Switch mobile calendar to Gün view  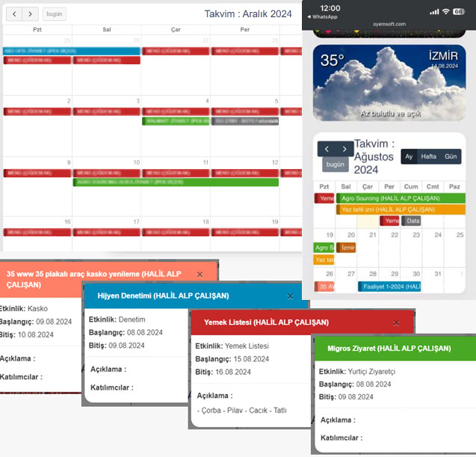tap(451, 156)
